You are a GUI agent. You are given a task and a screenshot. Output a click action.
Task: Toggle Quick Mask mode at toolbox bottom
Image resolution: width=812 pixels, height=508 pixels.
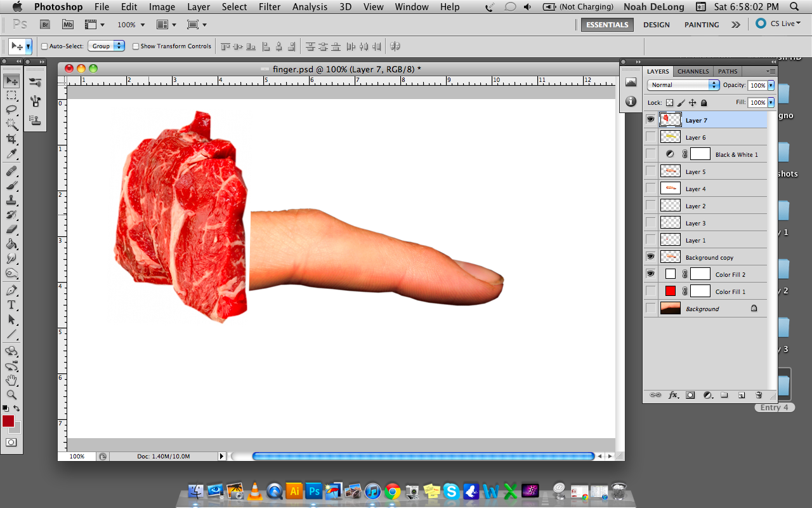[x=11, y=442]
